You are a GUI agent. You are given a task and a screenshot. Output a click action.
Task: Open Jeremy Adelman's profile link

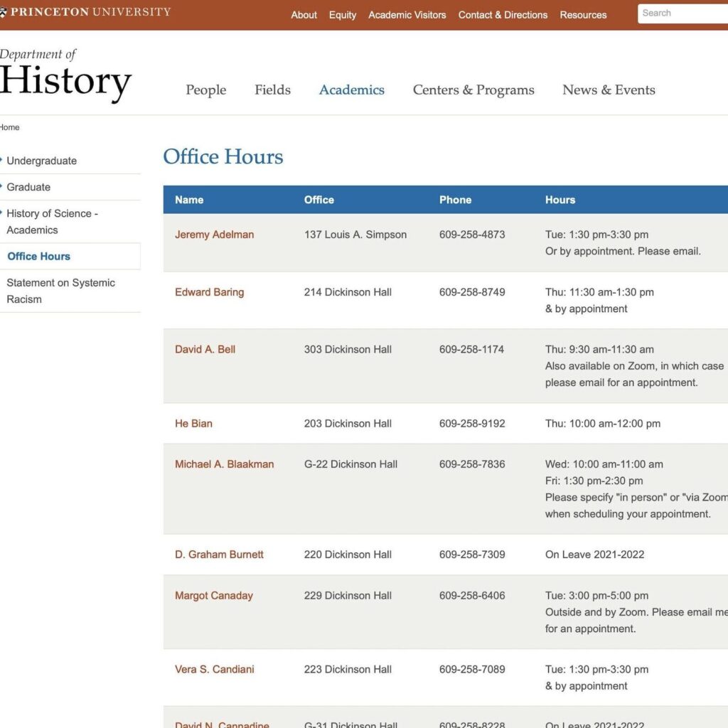(x=214, y=235)
